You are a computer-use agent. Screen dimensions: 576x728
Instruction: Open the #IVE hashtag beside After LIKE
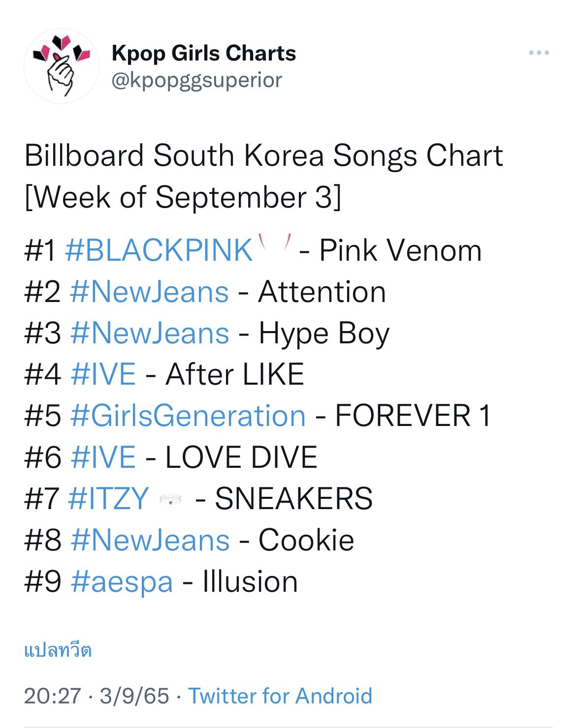click(x=103, y=374)
